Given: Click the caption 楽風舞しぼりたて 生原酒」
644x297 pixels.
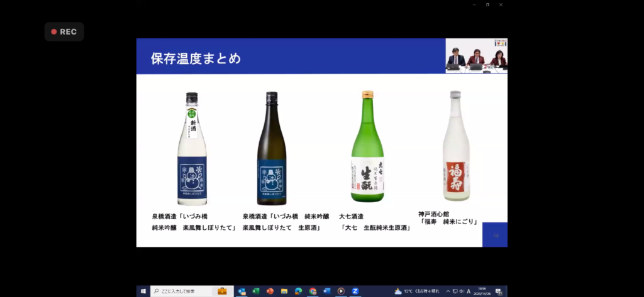Looking at the screenshot, I should [x=282, y=228].
